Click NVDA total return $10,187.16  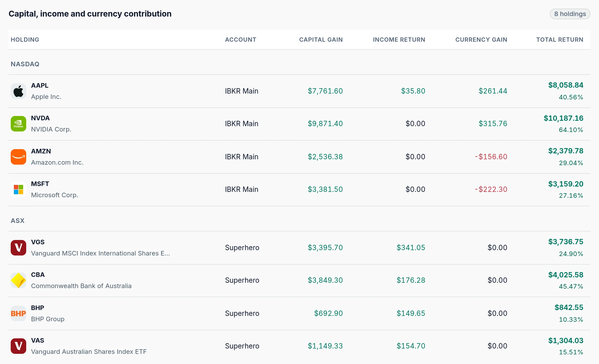(563, 118)
